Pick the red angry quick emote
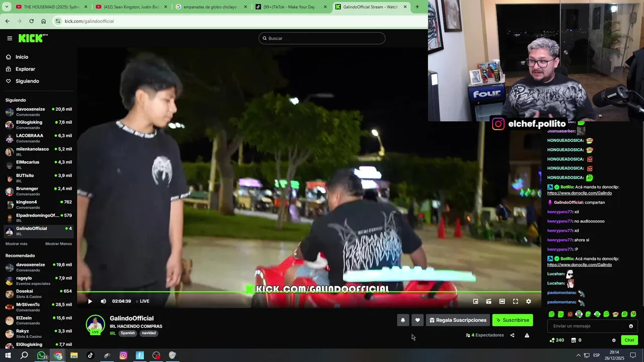Screen dimensions: 644x362 (570, 314)
